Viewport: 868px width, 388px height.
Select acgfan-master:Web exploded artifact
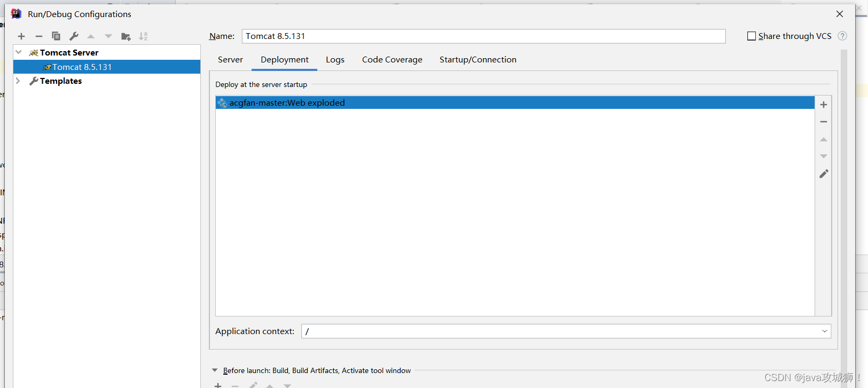515,102
